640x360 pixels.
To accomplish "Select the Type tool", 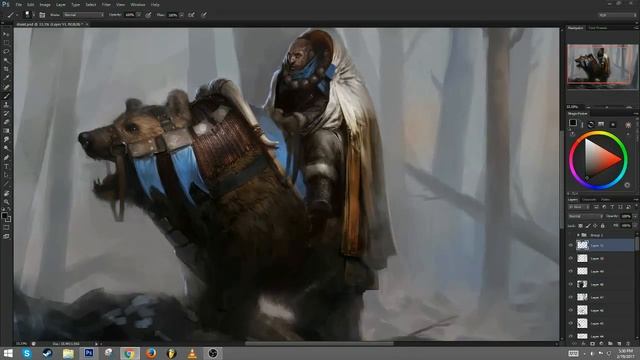I will (x=6, y=166).
